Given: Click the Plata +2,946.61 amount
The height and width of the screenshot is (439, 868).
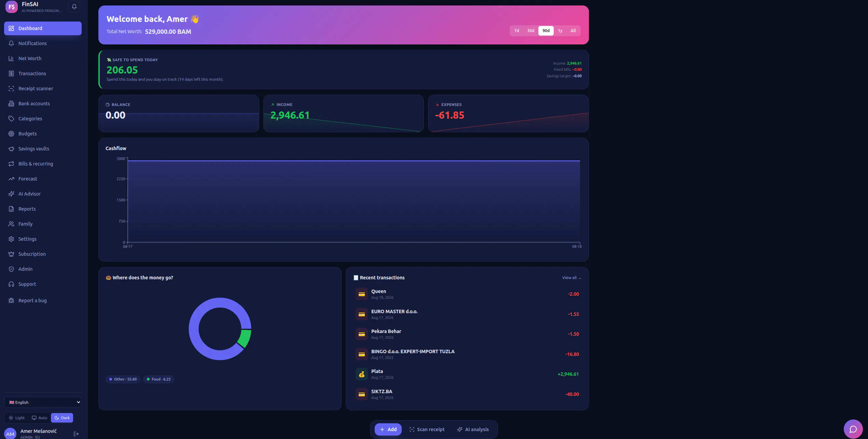Looking at the screenshot, I should point(568,374).
